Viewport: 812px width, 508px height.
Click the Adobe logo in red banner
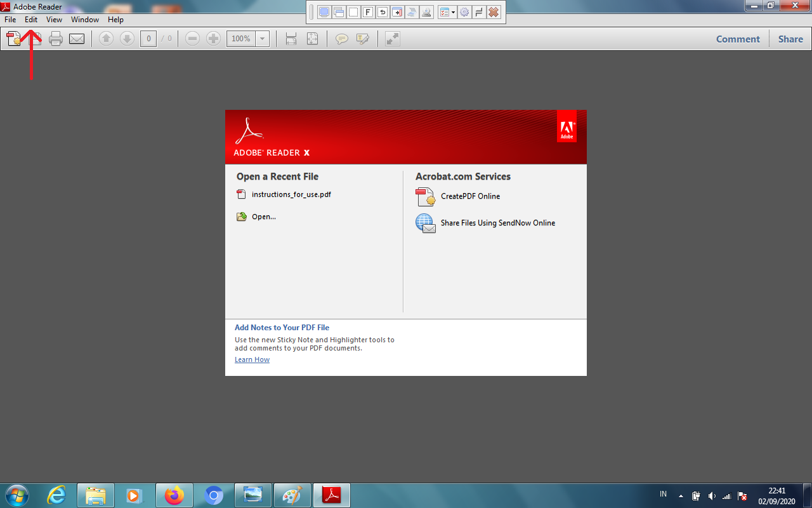click(x=566, y=126)
